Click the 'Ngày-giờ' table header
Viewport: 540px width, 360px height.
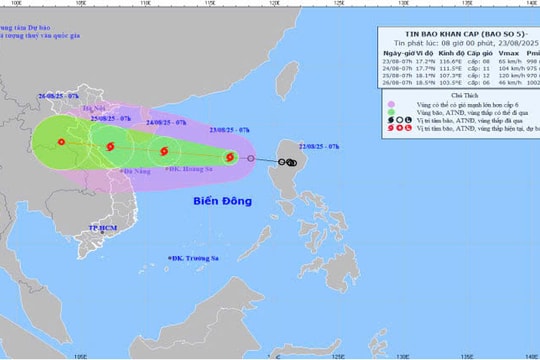click(x=398, y=53)
